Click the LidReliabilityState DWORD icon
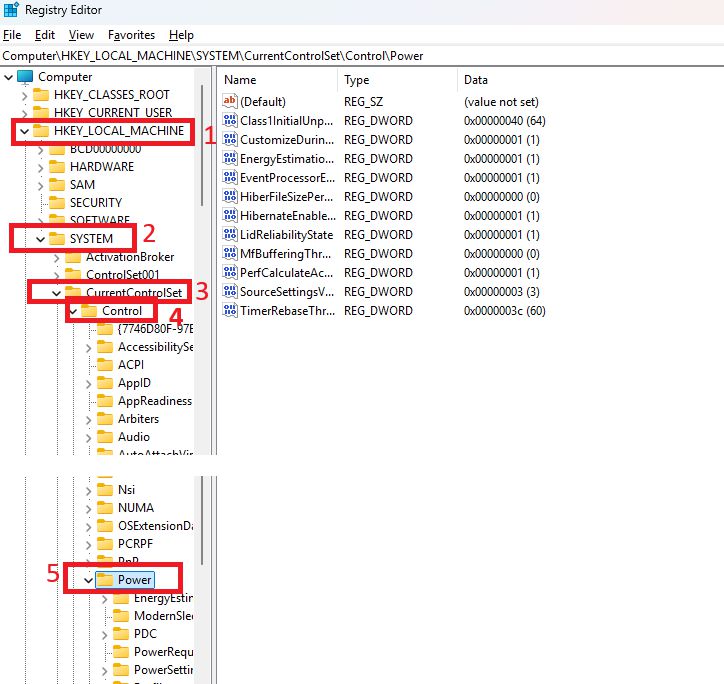The height and width of the screenshot is (684, 724). [x=229, y=235]
